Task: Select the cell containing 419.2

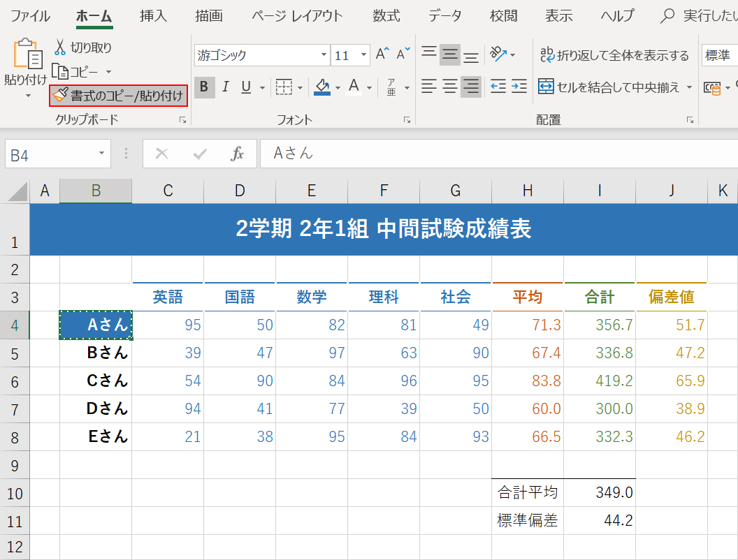Action: coord(600,381)
